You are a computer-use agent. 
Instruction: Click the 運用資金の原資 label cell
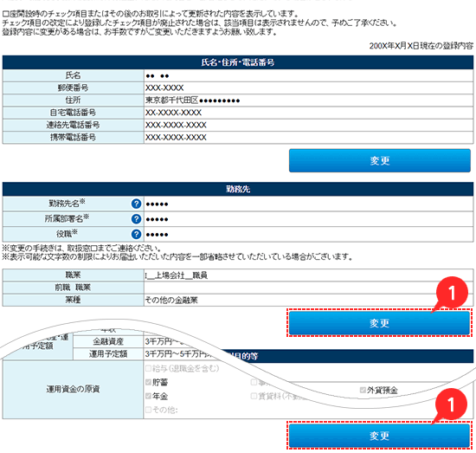pyautogui.click(x=73, y=389)
